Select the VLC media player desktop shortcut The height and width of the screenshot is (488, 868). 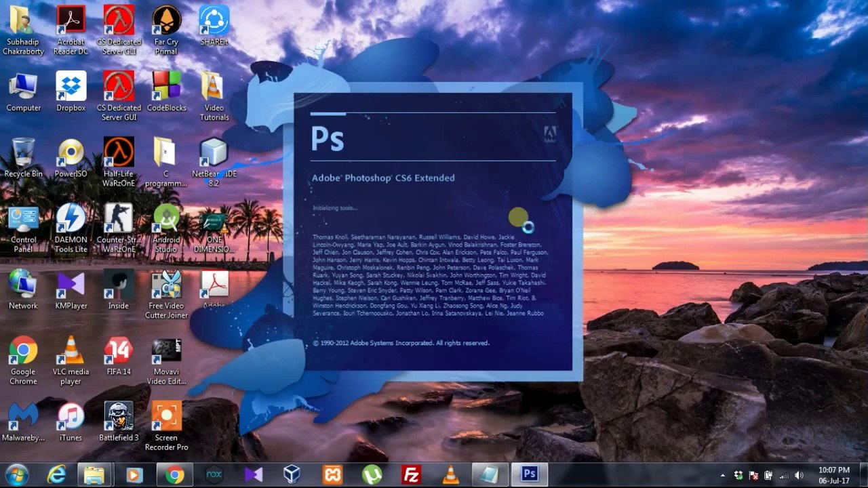coord(71,361)
